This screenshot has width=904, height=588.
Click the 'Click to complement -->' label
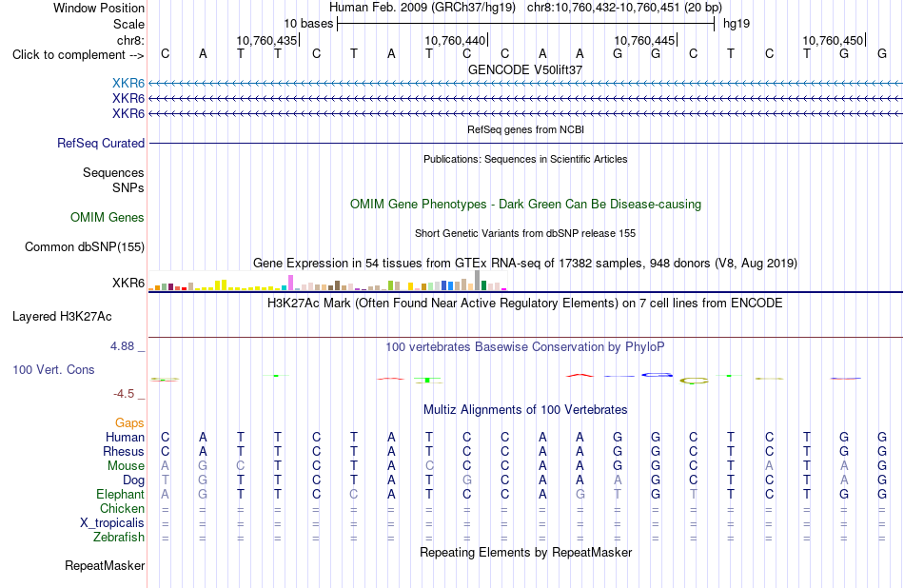[78, 55]
